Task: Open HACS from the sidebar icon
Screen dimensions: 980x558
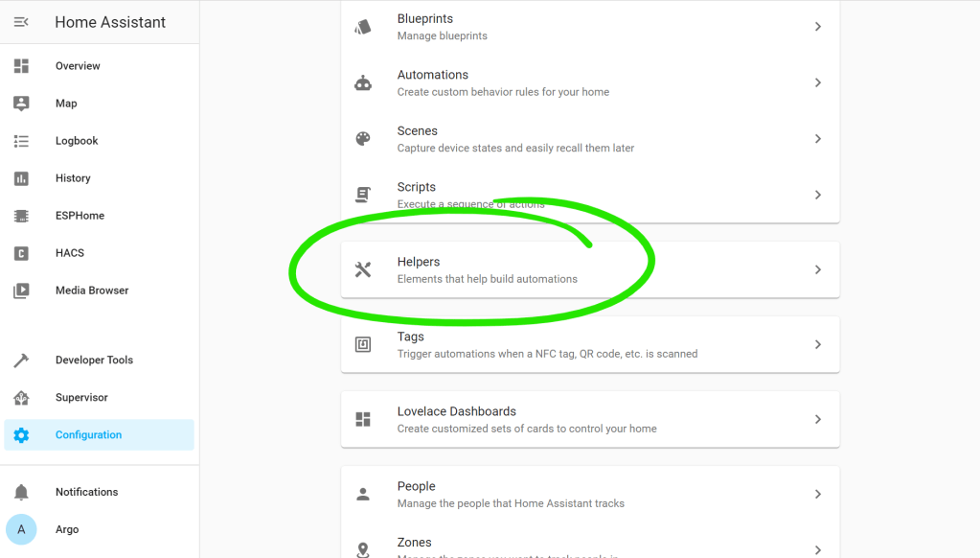Action: (21, 252)
